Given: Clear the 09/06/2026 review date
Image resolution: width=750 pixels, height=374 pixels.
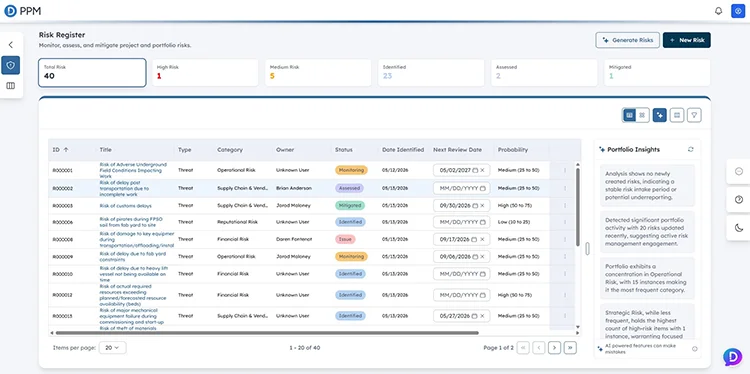Looking at the screenshot, I should coord(483,256).
